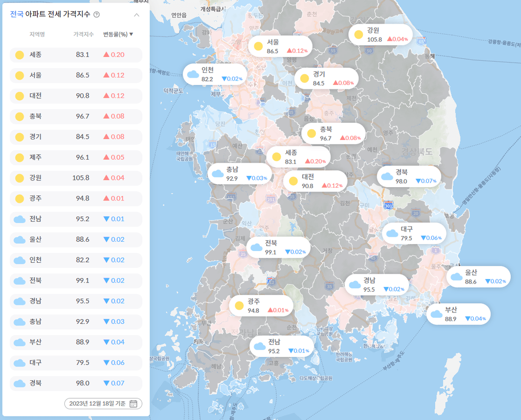This screenshot has height=420, width=521.
Task: Click the 경기 map bubble showing 84.5
Action: tap(326, 79)
